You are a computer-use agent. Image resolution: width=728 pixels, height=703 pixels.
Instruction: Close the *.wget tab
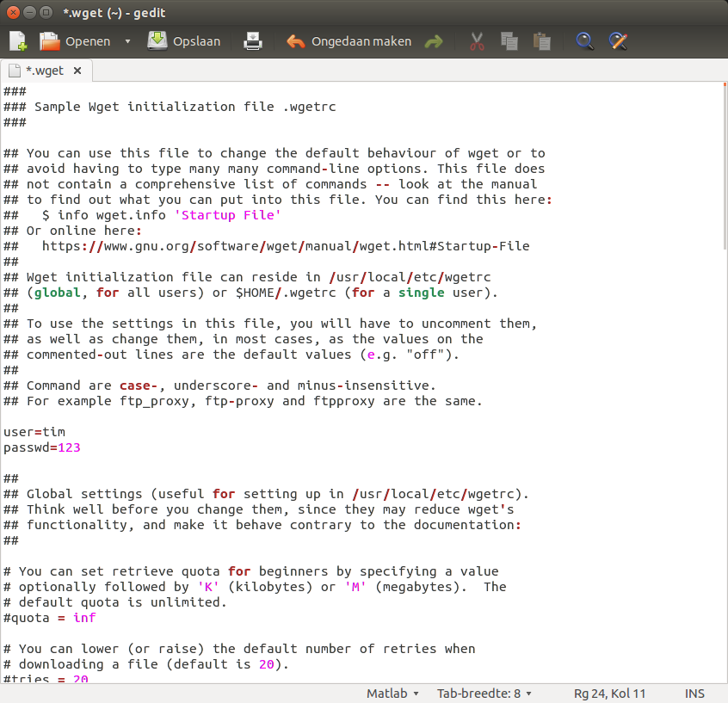(x=78, y=71)
